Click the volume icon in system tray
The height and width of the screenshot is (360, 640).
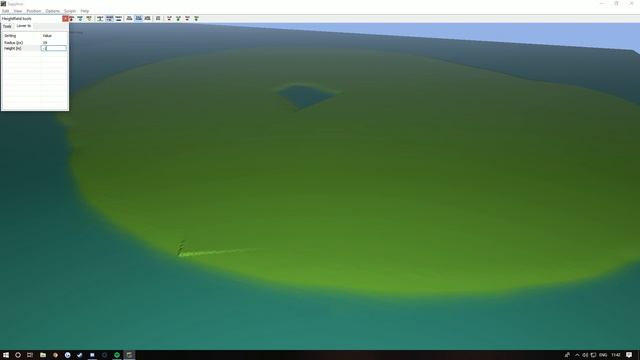pyautogui.click(x=586, y=355)
